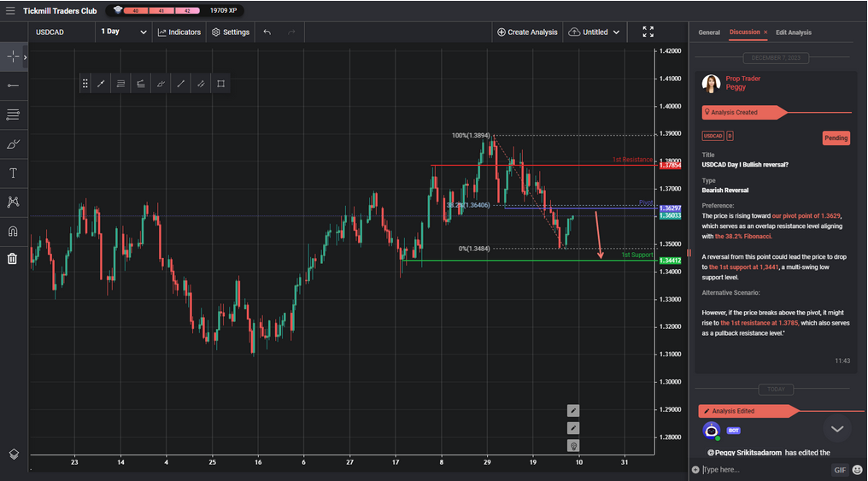
Task: Open the Indicators menu
Action: coord(179,32)
